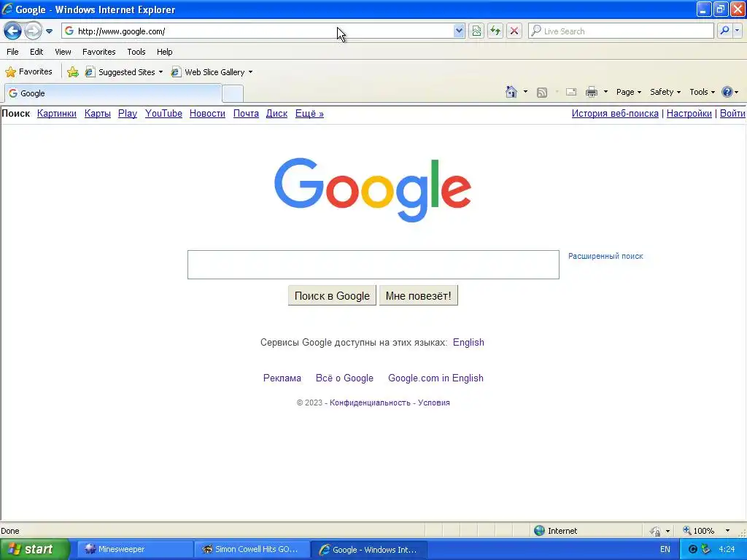Screen dimensions: 747x560
Task: Open the File menu
Action: point(13,52)
